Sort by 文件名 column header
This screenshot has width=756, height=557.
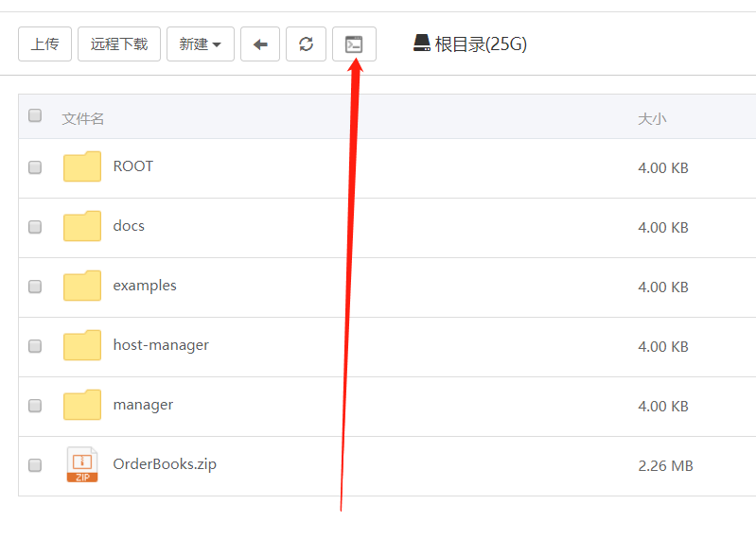click(83, 118)
